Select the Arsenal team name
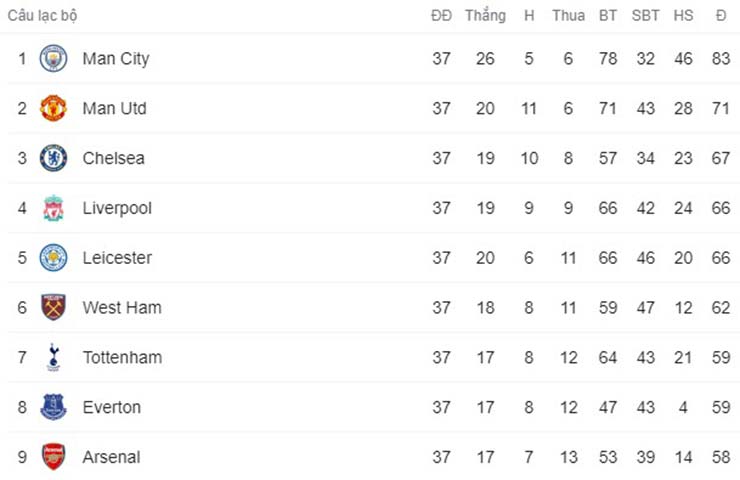Viewport: 740px width, 480px height. 111,457
